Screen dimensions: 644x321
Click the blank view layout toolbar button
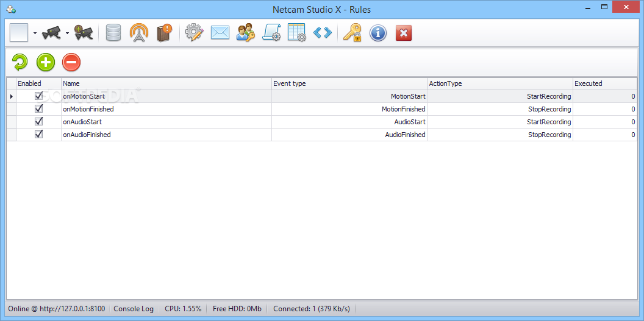[19, 33]
